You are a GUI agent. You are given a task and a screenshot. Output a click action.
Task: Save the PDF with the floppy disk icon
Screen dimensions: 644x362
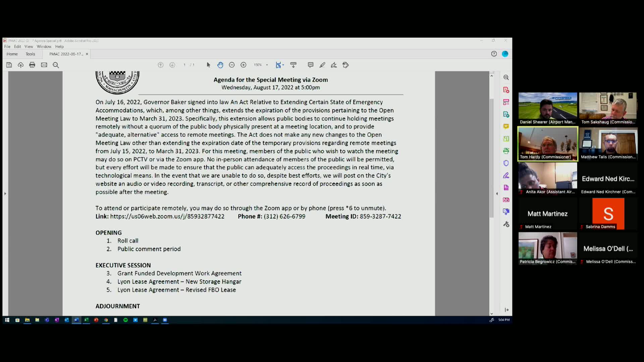pyautogui.click(x=9, y=65)
